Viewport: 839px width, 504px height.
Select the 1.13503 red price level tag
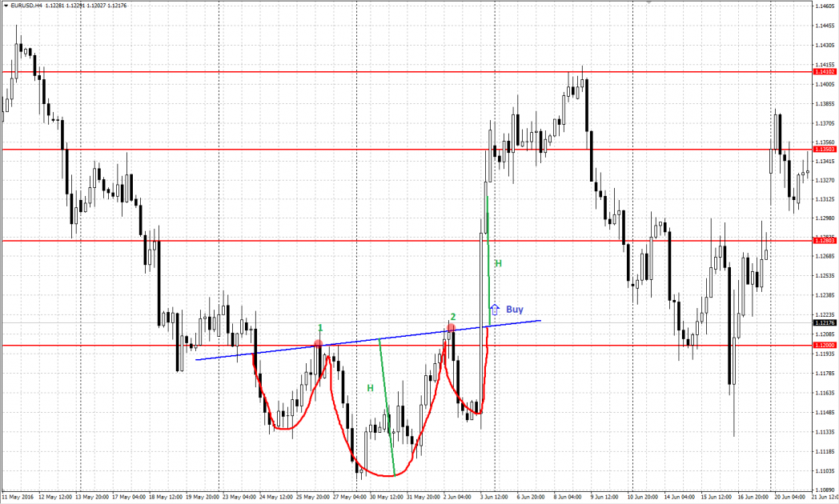tap(825, 149)
